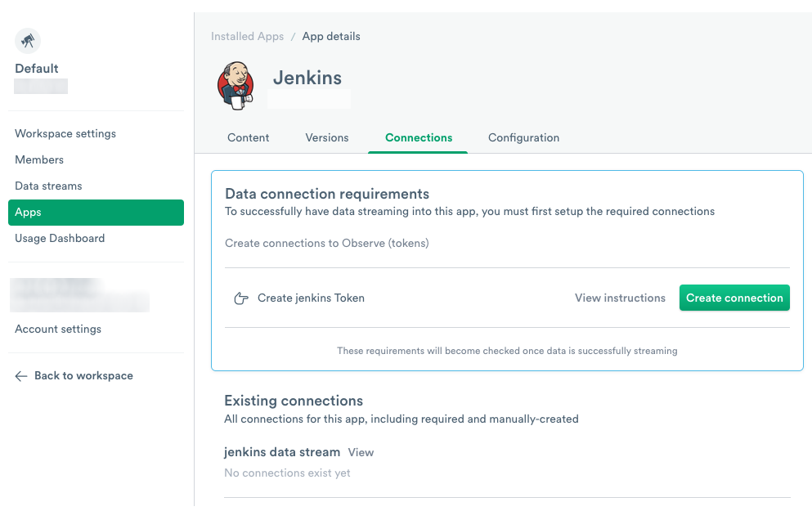Click the Data connection requirements heading

pos(327,194)
